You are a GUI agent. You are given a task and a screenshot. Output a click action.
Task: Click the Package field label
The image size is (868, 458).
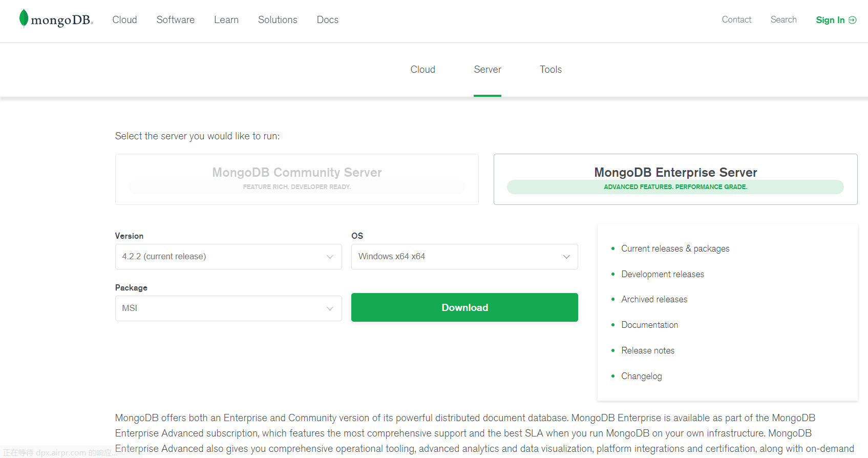pyautogui.click(x=131, y=287)
